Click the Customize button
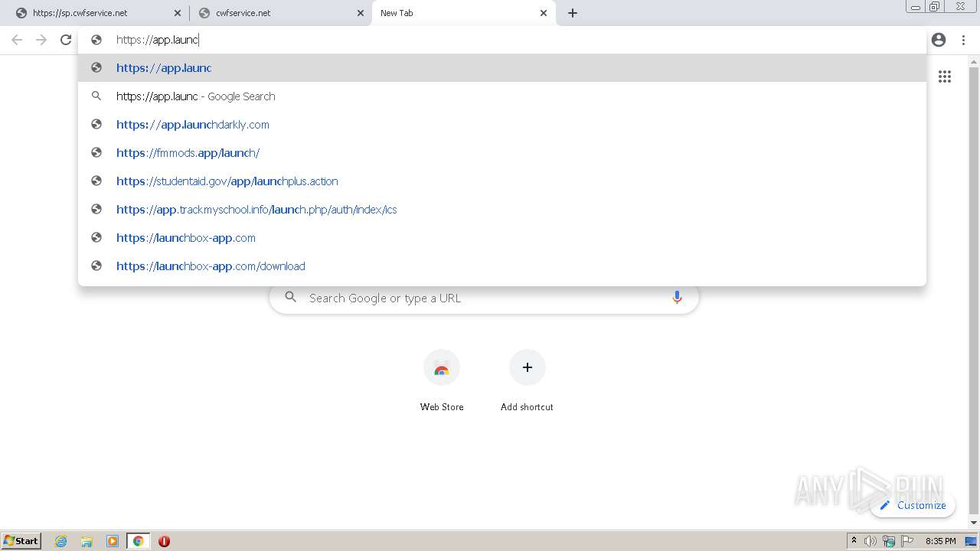This screenshot has width=980, height=551. [913, 505]
